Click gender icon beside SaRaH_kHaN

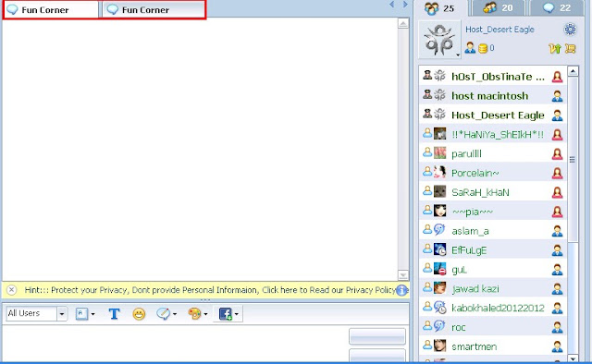click(x=557, y=192)
